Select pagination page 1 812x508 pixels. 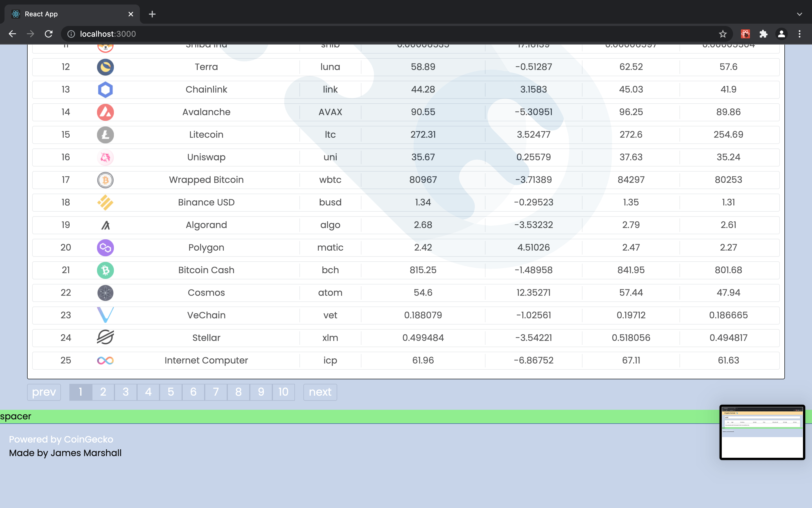[x=81, y=392]
